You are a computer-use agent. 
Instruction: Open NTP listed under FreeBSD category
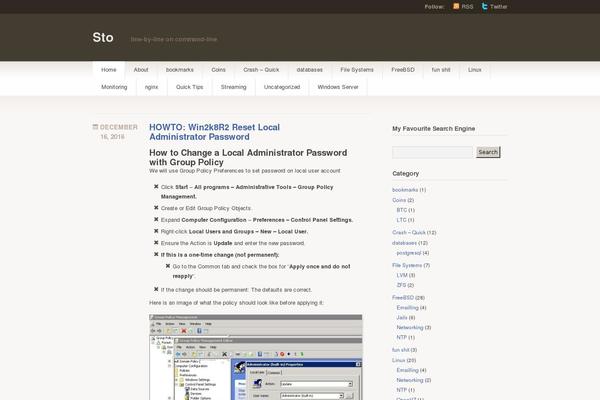pyautogui.click(x=401, y=338)
